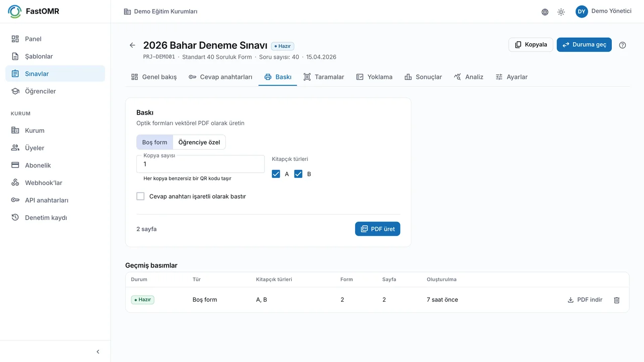The width and height of the screenshot is (644, 362).
Task: Switch to the Taramalar tab
Action: point(324,77)
